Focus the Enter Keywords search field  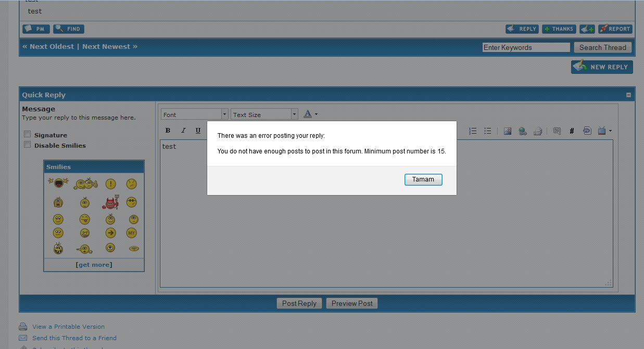click(526, 47)
